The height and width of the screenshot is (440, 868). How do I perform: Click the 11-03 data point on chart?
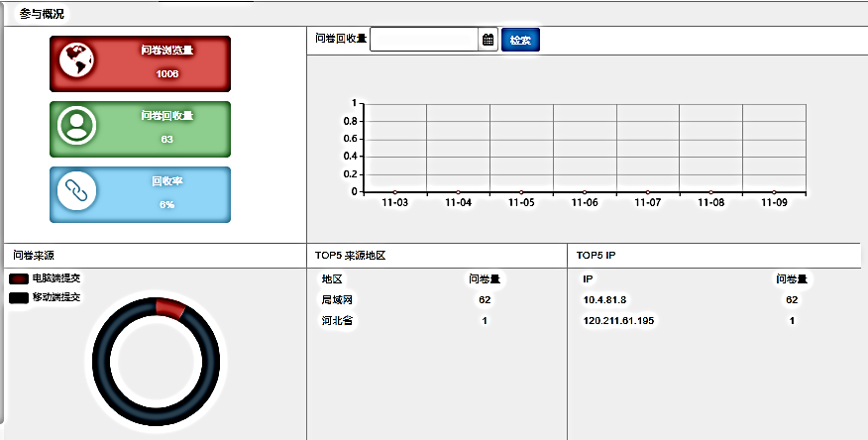394,191
